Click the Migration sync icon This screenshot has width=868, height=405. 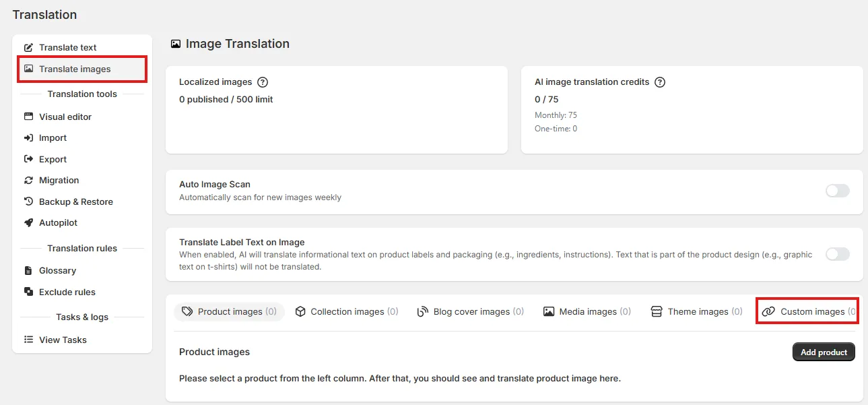click(x=28, y=180)
